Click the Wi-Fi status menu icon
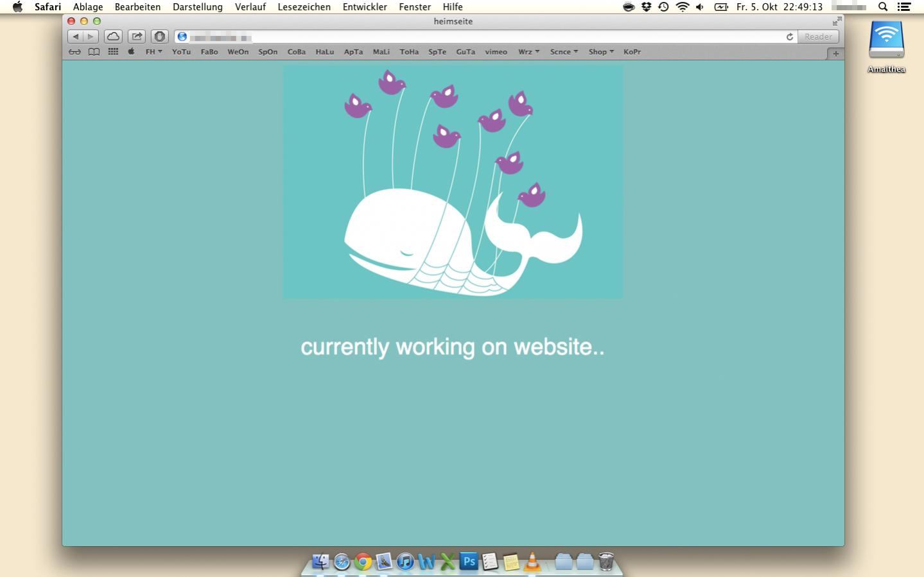Viewport: 924px width, 577px height. point(682,7)
